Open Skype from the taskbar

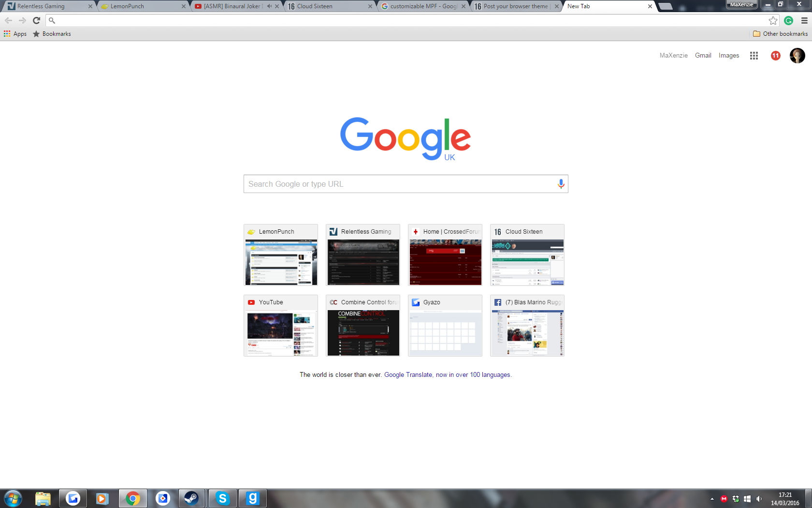(222, 498)
